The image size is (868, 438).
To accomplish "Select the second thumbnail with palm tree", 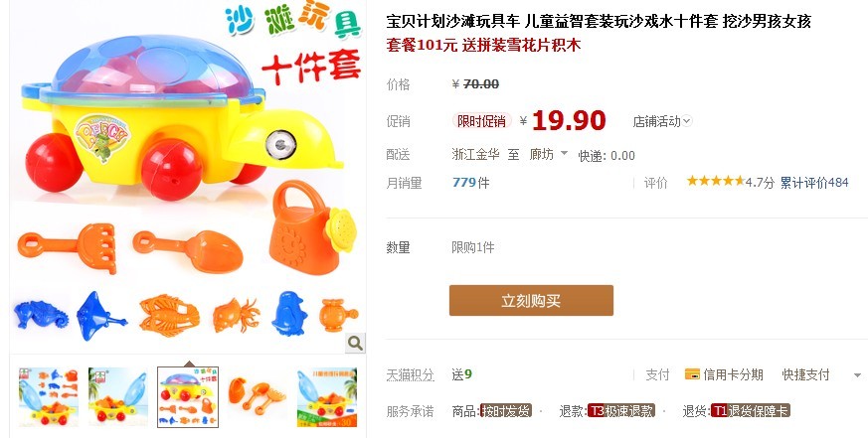I will point(118,397).
